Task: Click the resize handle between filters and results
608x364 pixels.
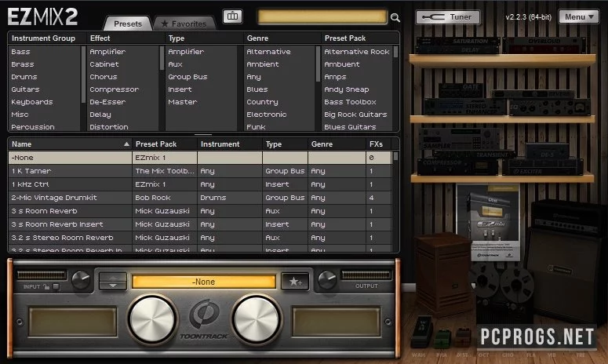Action: click(202, 134)
